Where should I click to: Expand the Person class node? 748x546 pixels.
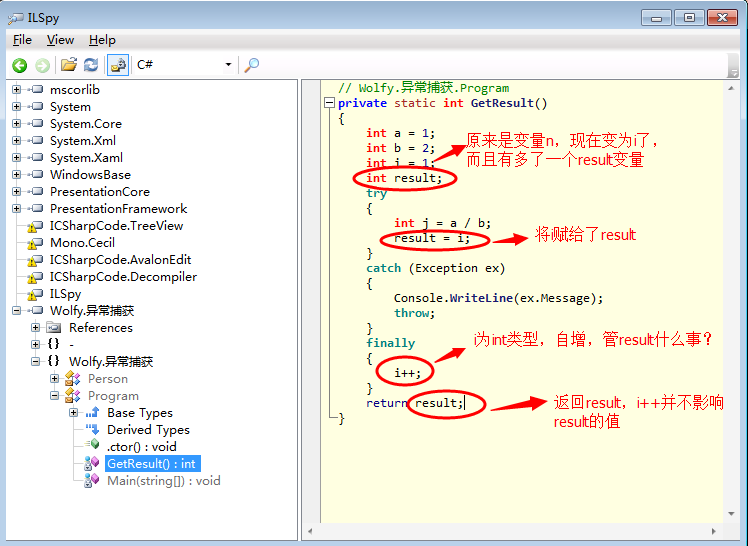(x=54, y=379)
